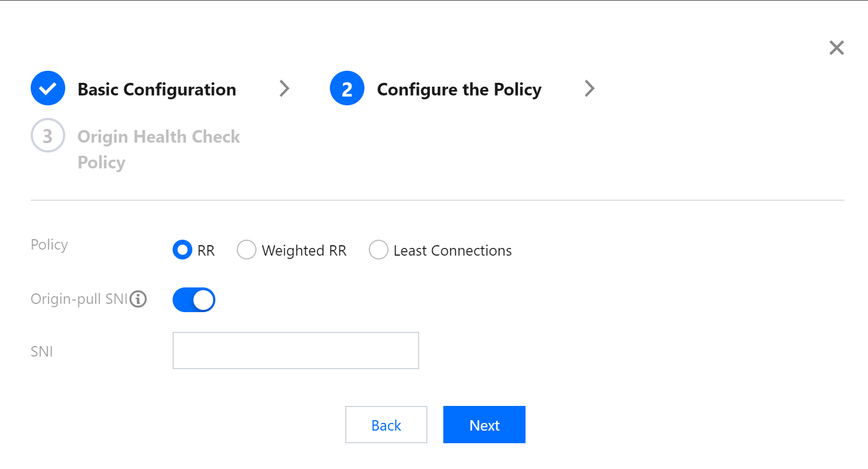
Task: Select the Weighted RR policy option
Action: [x=247, y=250]
